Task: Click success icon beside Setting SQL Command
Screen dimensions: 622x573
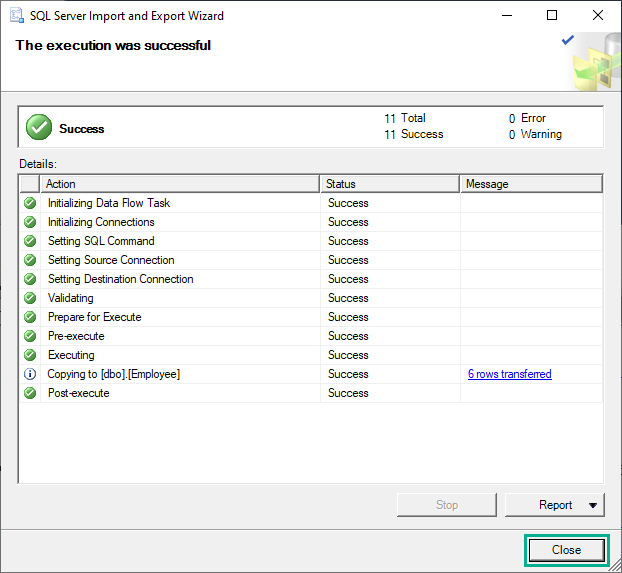Action: pos(30,241)
